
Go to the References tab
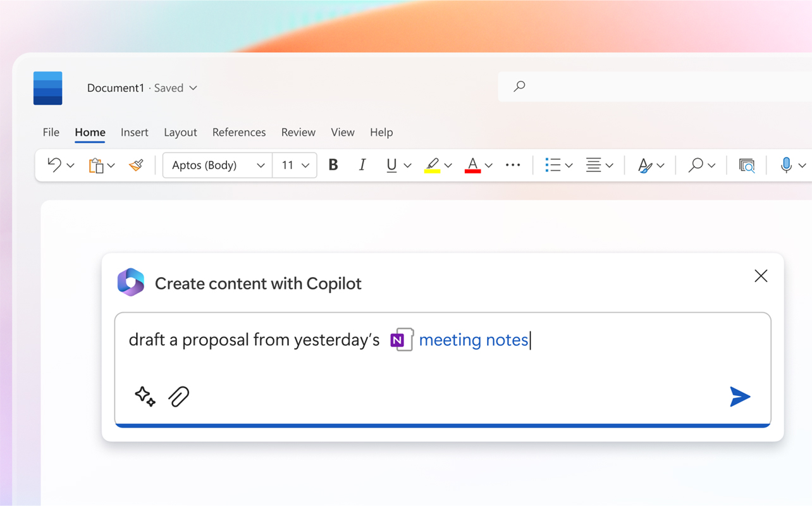click(239, 132)
